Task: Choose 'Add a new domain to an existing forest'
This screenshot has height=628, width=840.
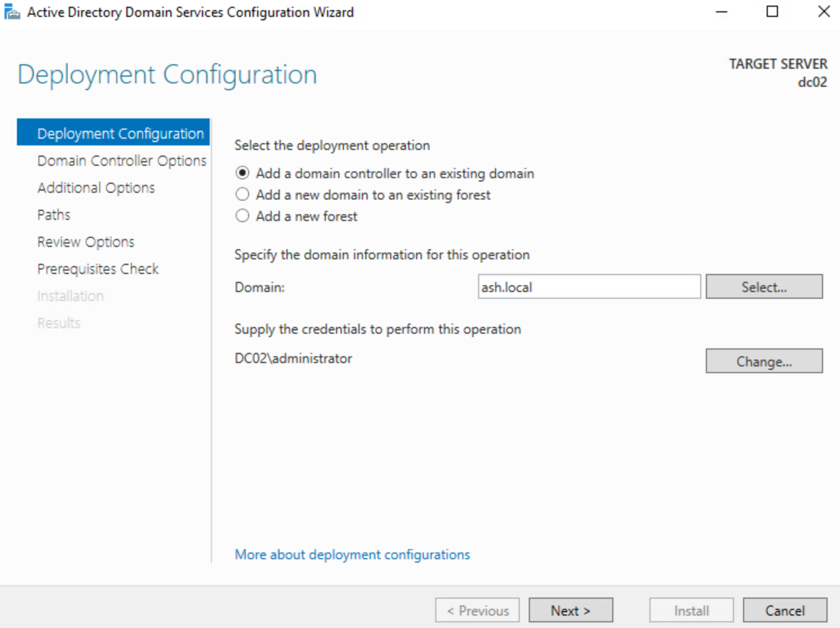Action: (242, 194)
